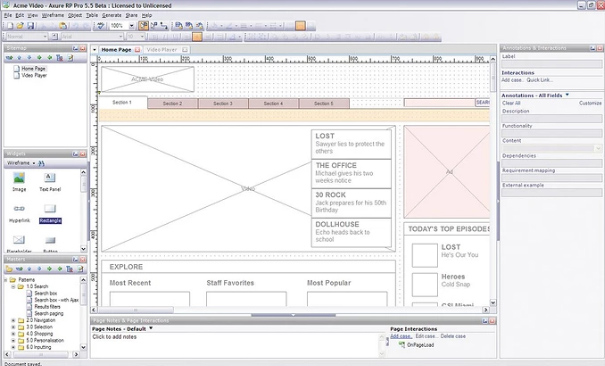The image size is (605, 366).
Task: Select Section 2 tab on the wireframe canvas
Action: point(172,103)
